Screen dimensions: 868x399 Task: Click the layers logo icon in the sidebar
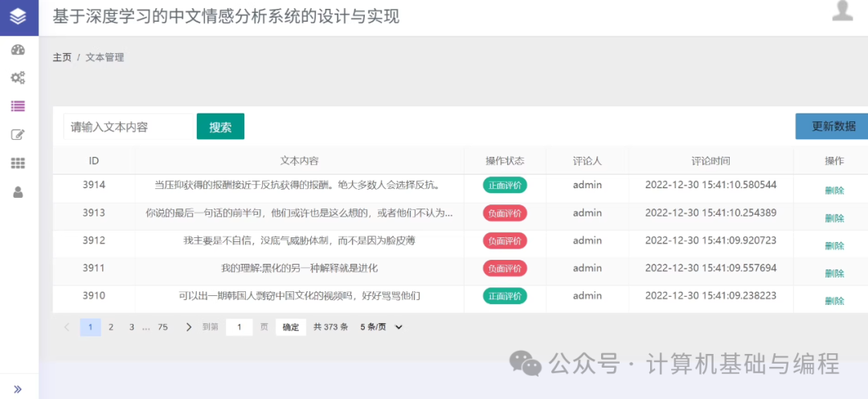pyautogui.click(x=18, y=17)
